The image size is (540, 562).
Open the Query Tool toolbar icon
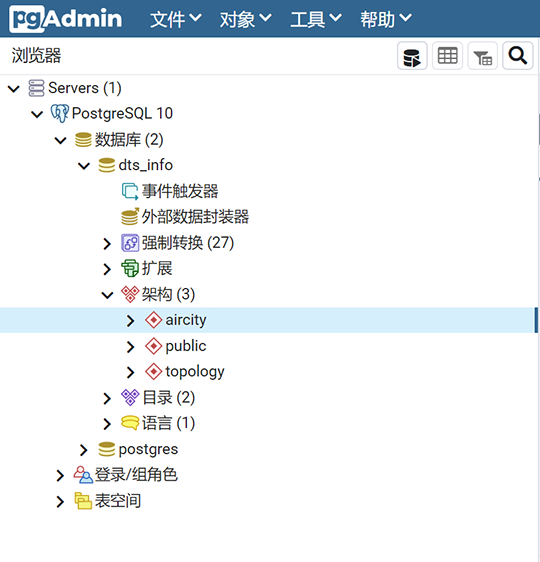pyautogui.click(x=412, y=56)
